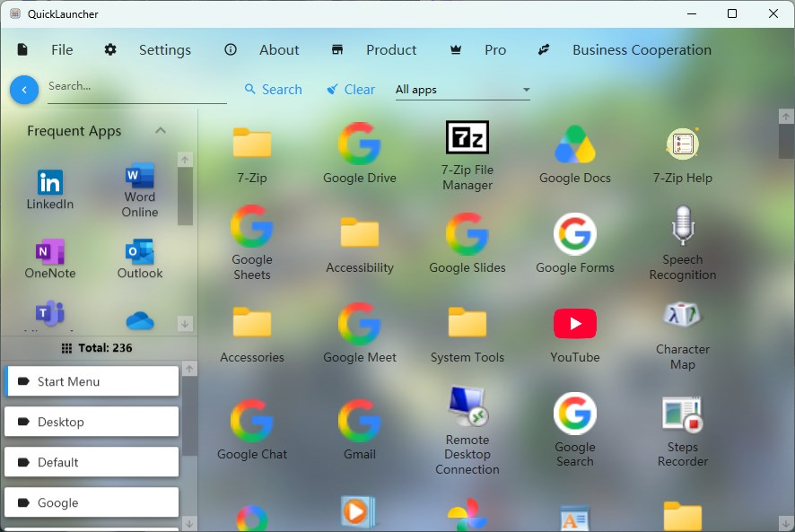This screenshot has width=795, height=532.
Task: Open the Accessories folder
Action: 252,335
